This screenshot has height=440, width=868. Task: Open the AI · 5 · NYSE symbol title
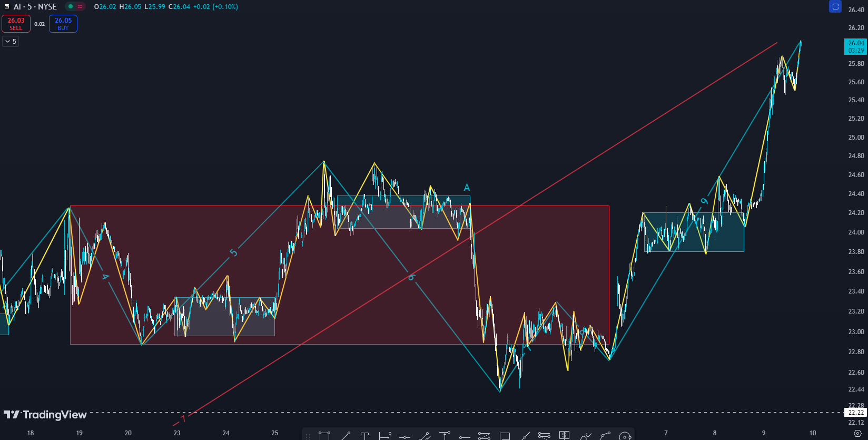point(35,7)
